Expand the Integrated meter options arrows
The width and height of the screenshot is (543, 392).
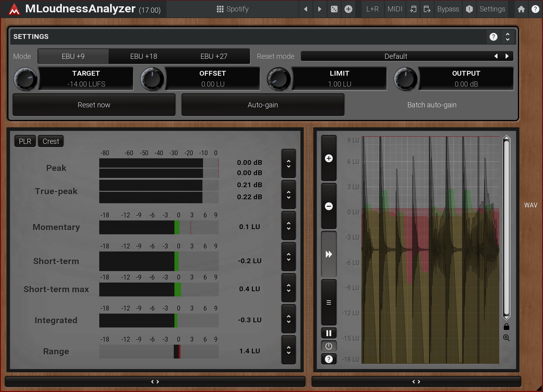[288, 319]
